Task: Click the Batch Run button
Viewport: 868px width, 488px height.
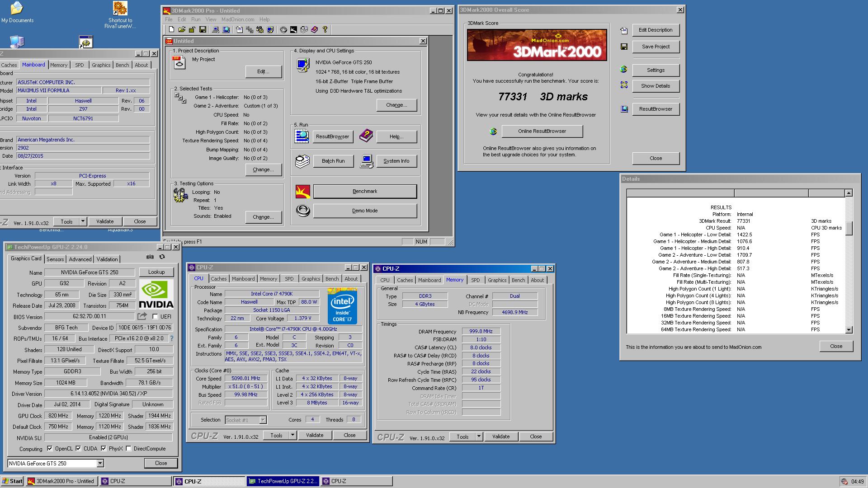Action: click(x=333, y=161)
